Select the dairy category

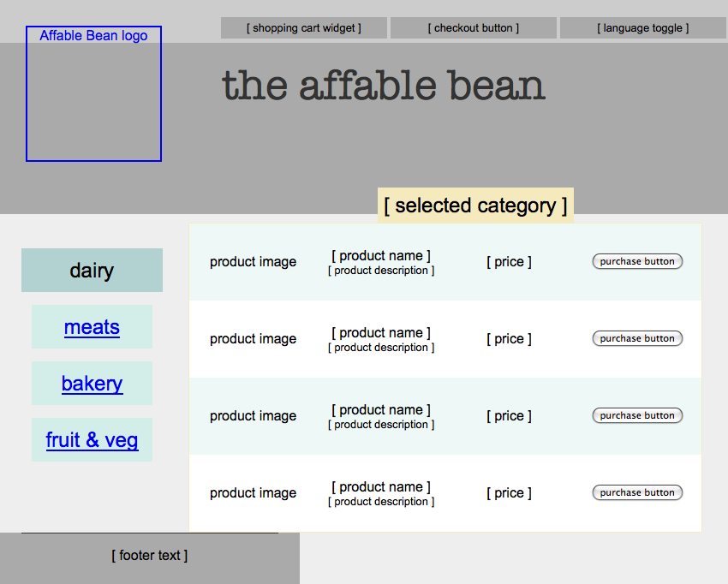click(x=92, y=271)
